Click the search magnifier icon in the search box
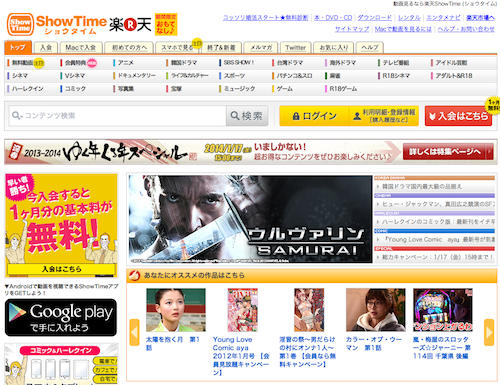The width and height of the screenshot is (500, 385). point(16,116)
